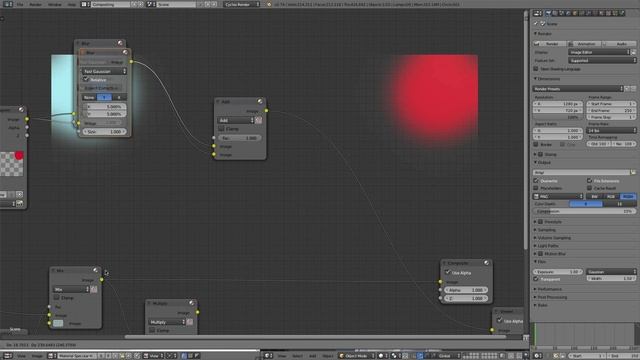Toggle preview sphere on outer Blur node
Screen dimensions: 640x360
(x=120, y=43)
